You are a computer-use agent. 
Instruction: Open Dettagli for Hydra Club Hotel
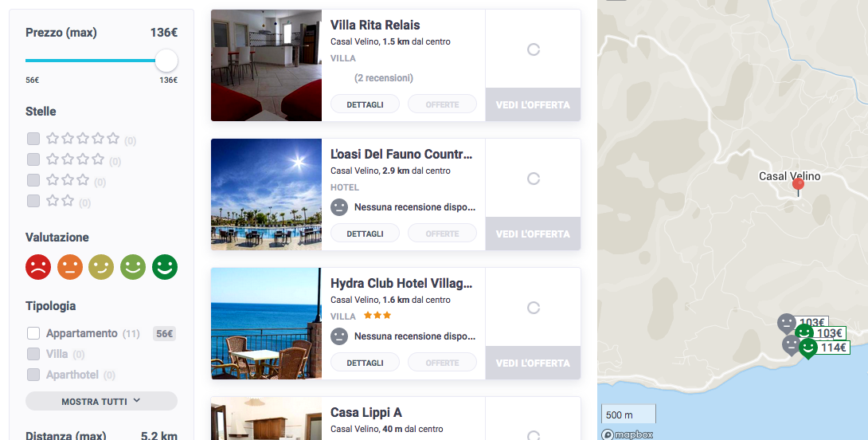365,363
